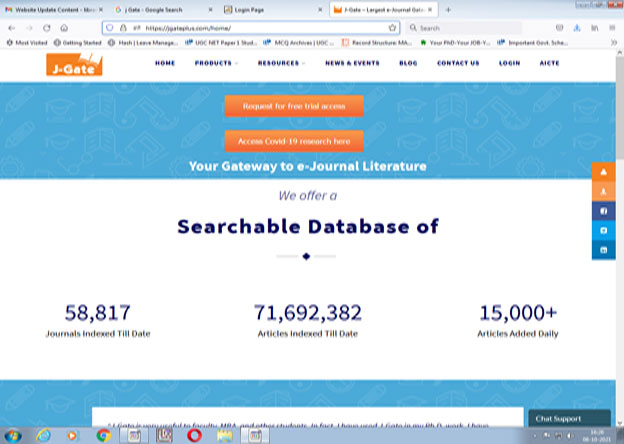Reload the current page
The image size is (624, 444).
tap(47, 28)
